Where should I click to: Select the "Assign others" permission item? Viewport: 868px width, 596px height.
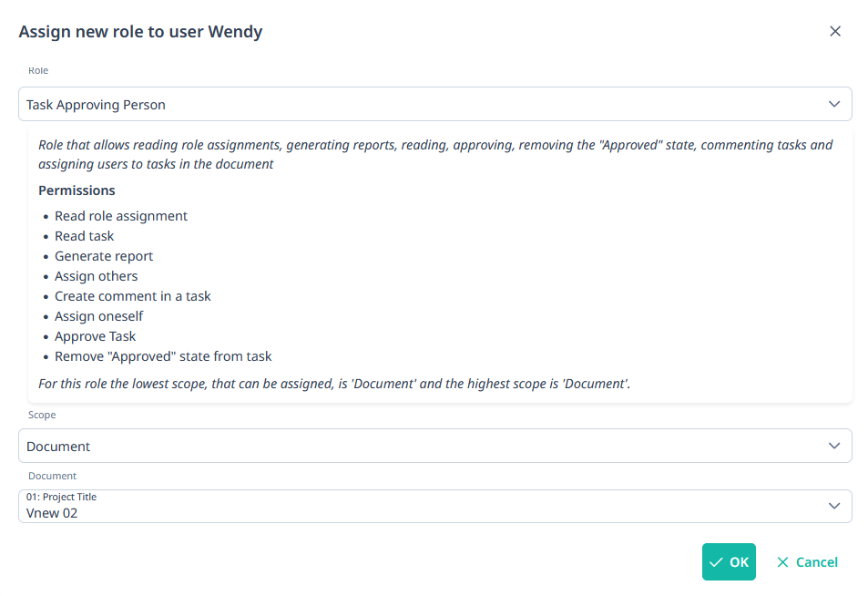[x=97, y=276]
